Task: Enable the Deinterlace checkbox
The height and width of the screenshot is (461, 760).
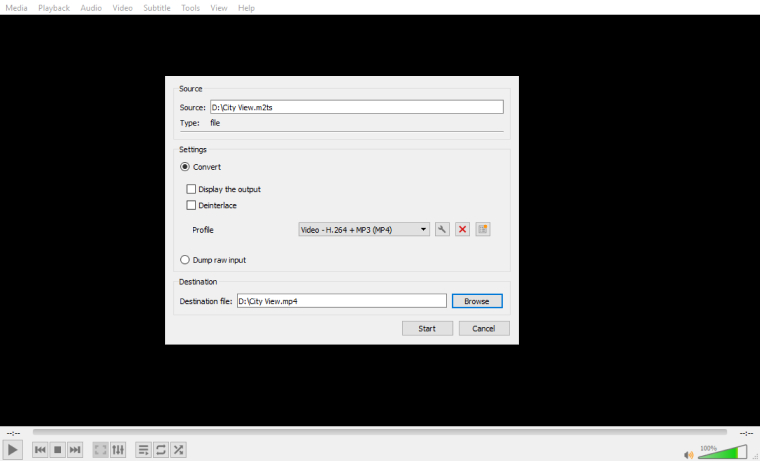Action: point(191,206)
